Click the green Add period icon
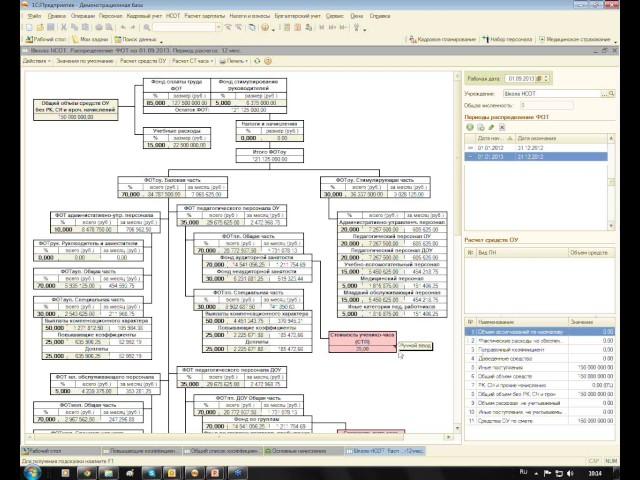Screen dimensions: 640x480 pyautogui.click(x=470, y=127)
